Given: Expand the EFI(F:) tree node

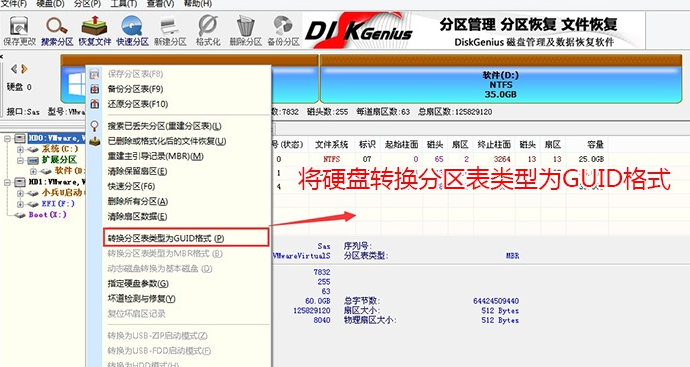Looking at the screenshot, I should 20,204.
